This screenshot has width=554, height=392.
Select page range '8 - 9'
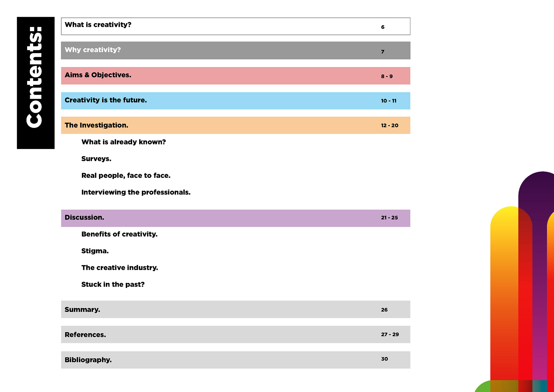[x=387, y=76]
